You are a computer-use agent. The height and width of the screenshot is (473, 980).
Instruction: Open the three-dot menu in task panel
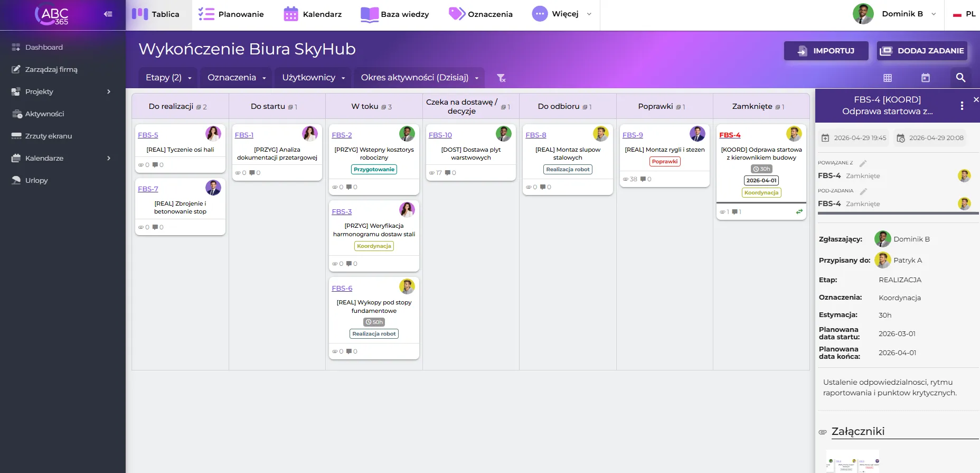(x=962, y=106)
